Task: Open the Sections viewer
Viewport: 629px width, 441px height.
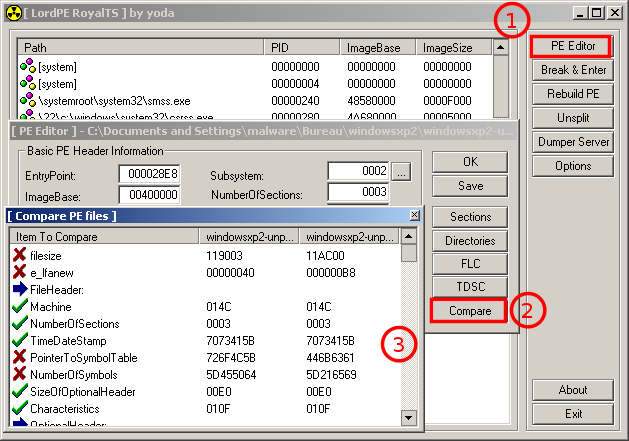Action: click(469, 217)
